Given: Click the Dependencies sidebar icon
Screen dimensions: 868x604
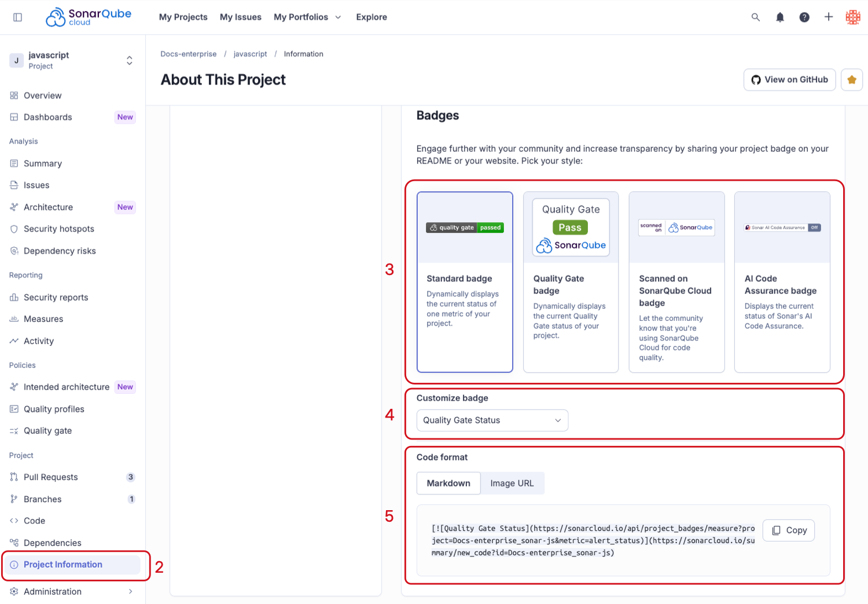Looking at the screenshot, I should (x=14, y=543).
